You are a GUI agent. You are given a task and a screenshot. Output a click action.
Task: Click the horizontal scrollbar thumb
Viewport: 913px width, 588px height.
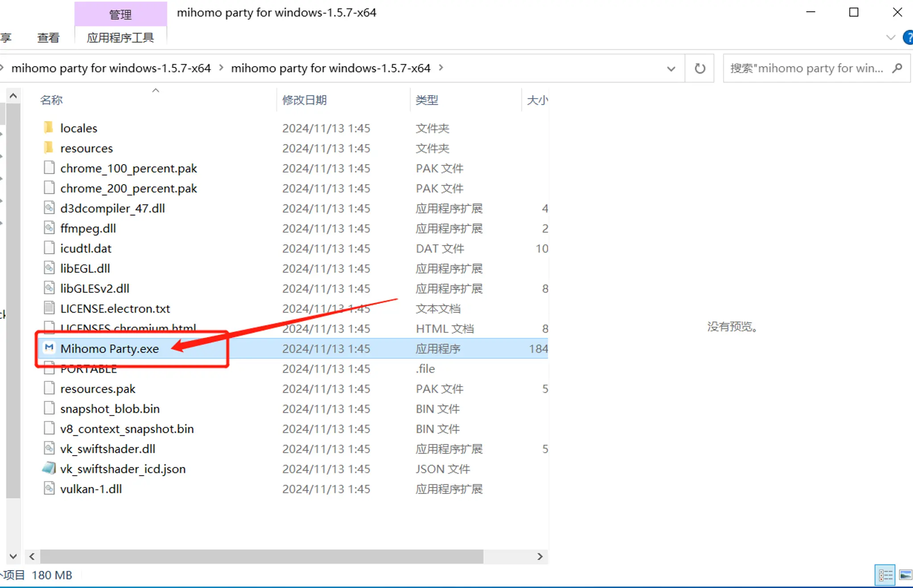click(261, 556)
